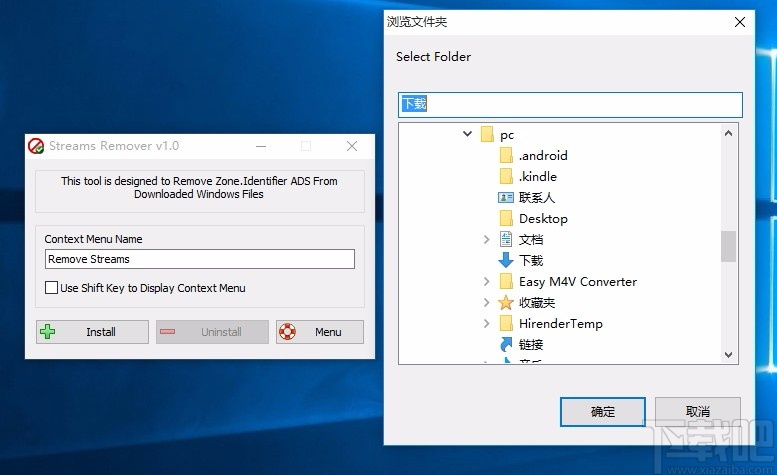Select the 收藏夹 tree entry

point(537,303)
